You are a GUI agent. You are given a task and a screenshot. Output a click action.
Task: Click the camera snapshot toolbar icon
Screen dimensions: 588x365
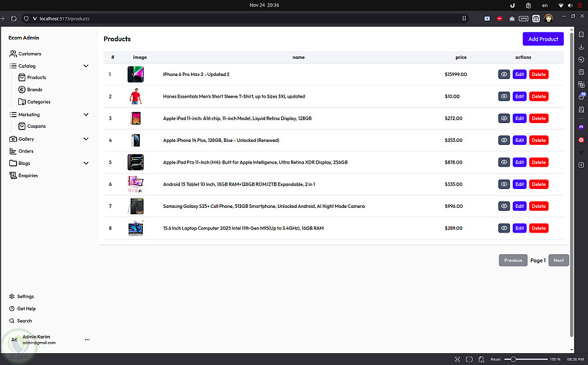click(512, 18)
